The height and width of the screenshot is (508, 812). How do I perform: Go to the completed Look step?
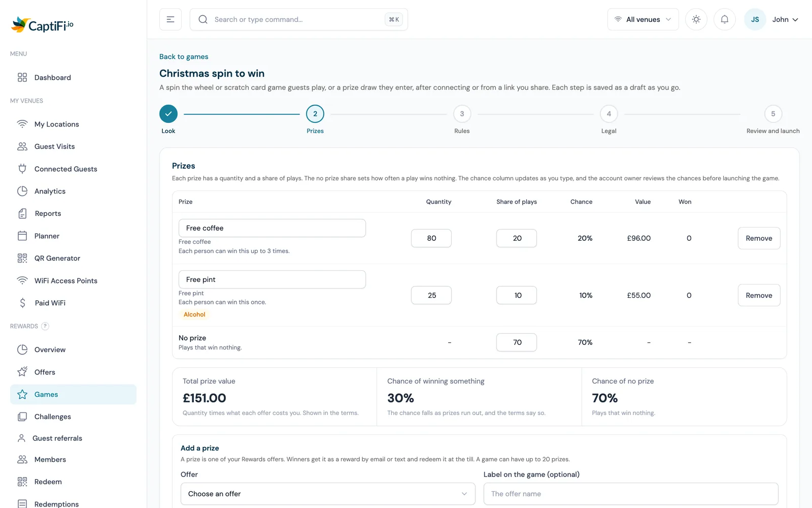pos(168,114)
